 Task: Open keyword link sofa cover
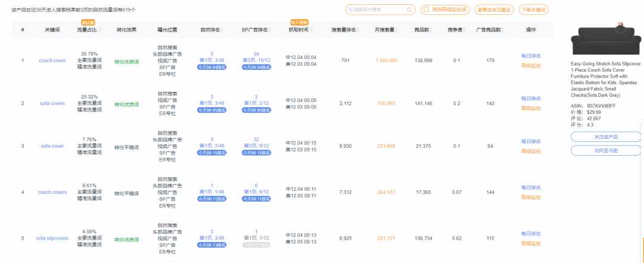click(x=52, y=146)
